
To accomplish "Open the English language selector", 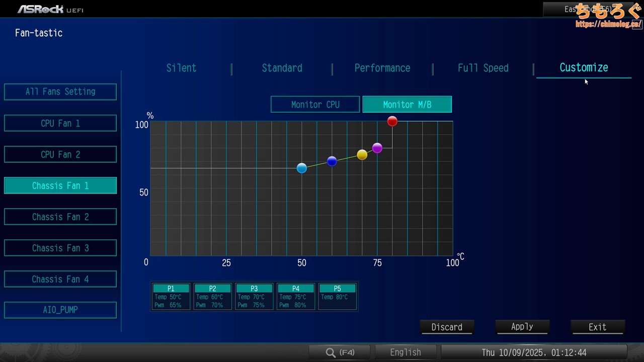I will (x=405, y=352).
